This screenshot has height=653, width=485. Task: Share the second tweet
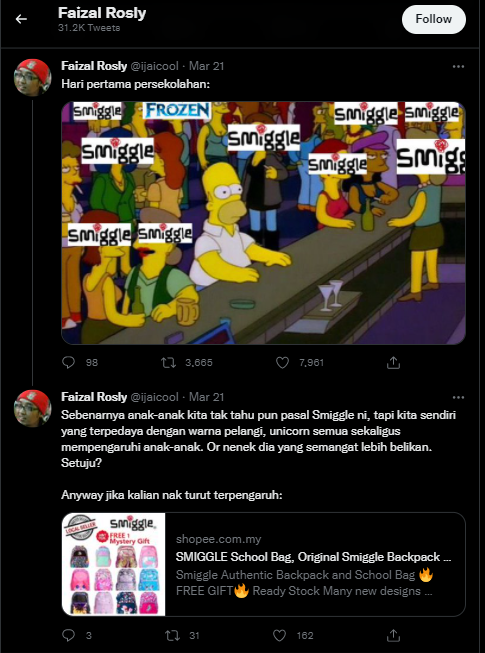pyautogui.click(x=393, y=635)
